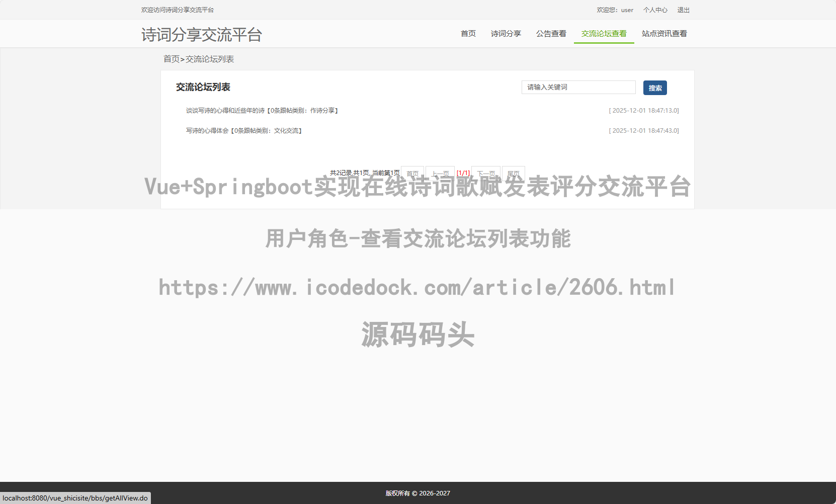
Task: Click the 交流论坛列表 breadcrumb text
Action: [210, 59]
